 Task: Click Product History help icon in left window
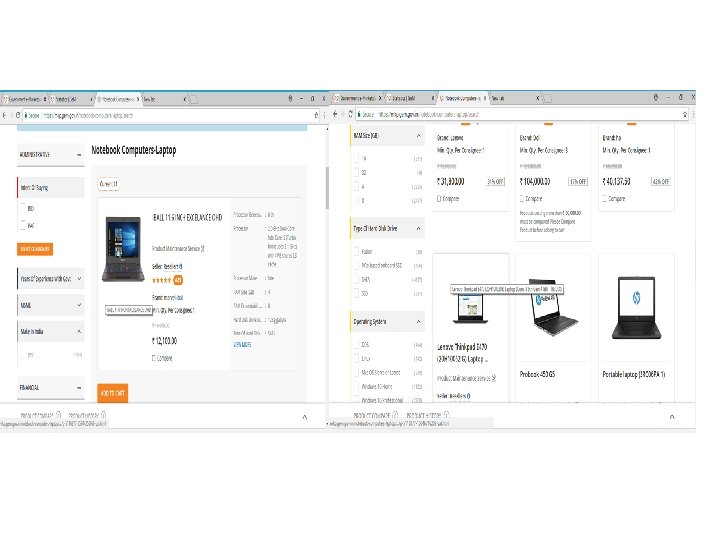tap(103, 415)
